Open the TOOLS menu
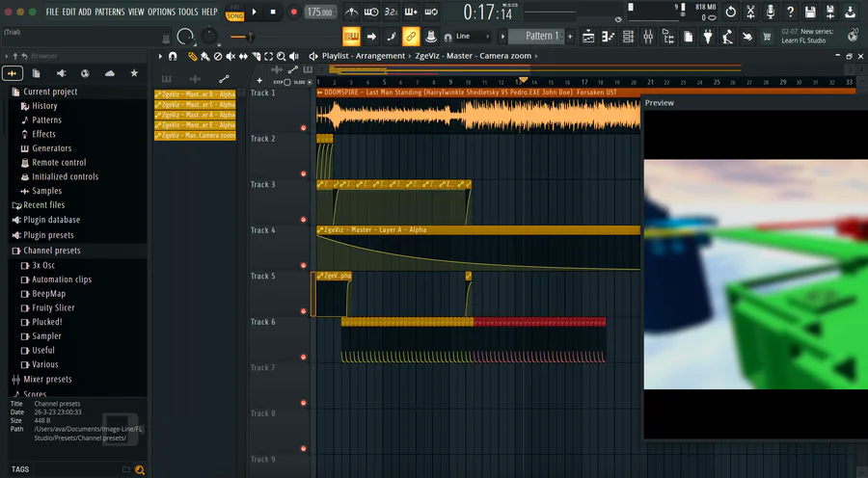 [188, 12]
